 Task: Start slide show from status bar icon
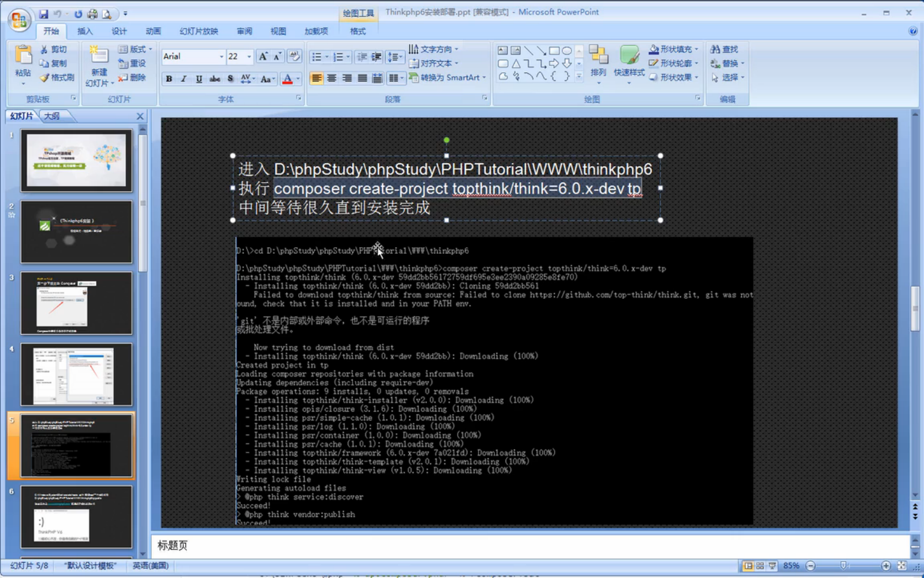pos(772,566)
